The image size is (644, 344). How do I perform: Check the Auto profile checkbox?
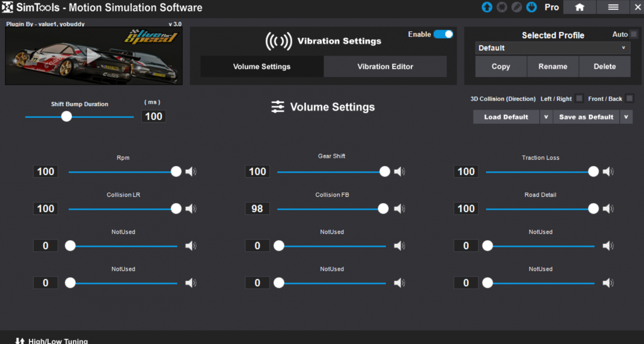[x=634, y=34]
